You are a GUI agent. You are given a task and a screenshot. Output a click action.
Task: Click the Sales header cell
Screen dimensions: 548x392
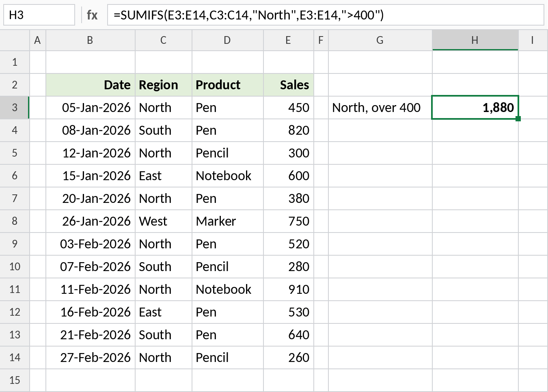(289, 85)
